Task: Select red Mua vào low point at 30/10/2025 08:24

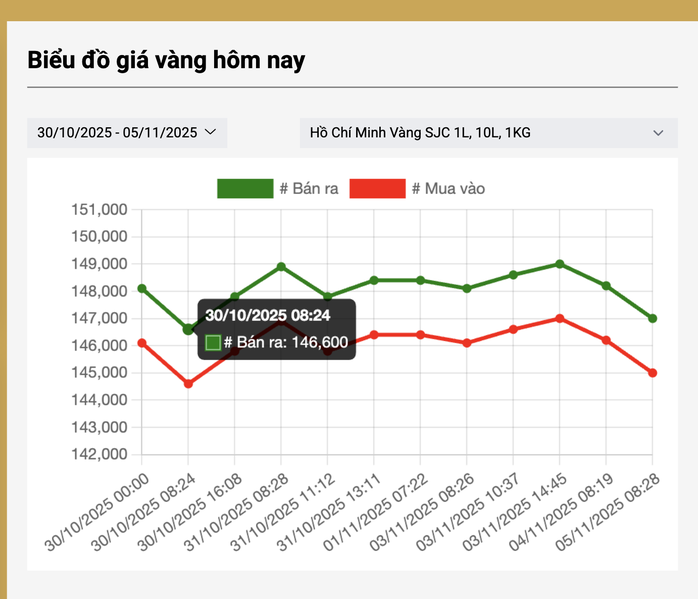Action: 188,383
